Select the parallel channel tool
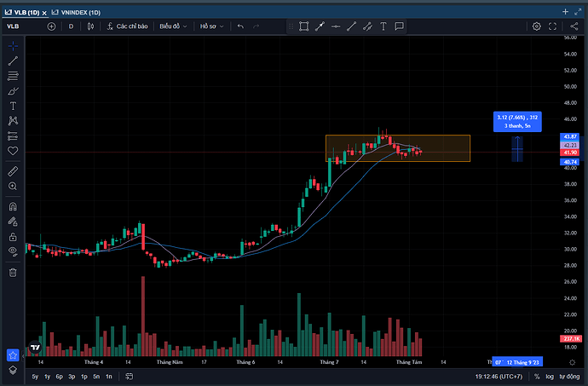Viewport: 588px width, 386px height. click(x=367, y=26)
